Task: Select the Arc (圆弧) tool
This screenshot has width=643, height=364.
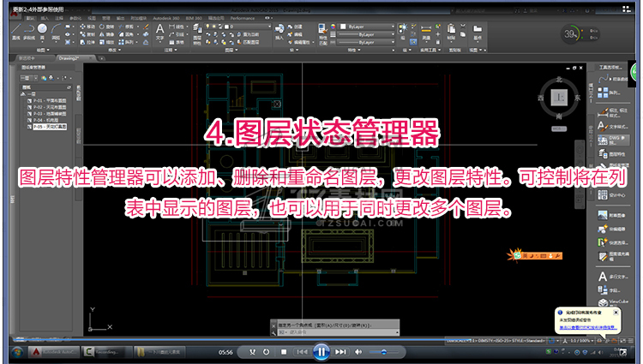Action: point(56,31)
